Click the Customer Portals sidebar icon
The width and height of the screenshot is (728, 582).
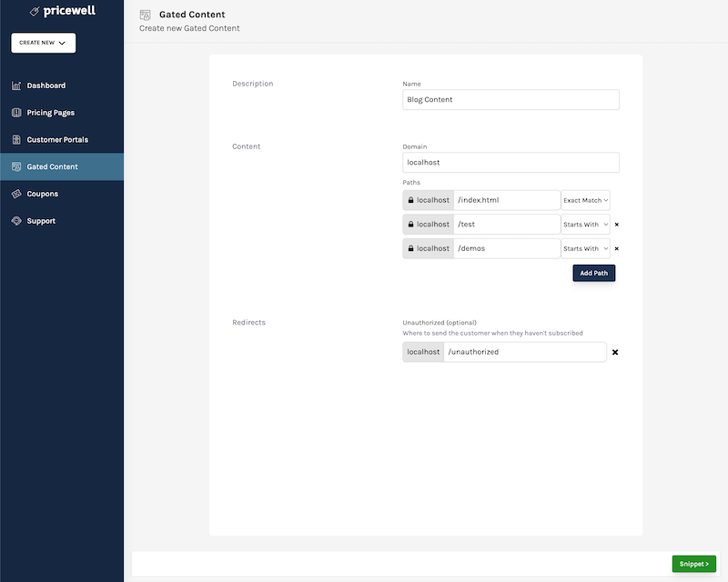pyautogui.click(x=16, y=140)
